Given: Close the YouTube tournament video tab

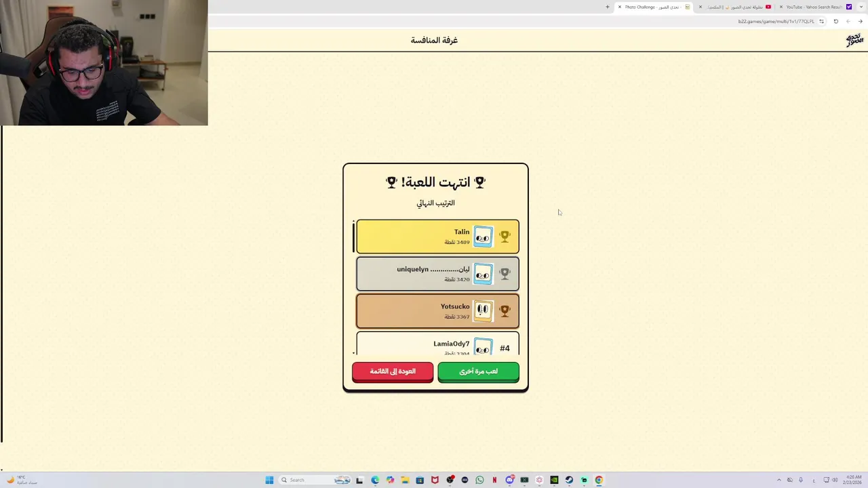Looking at the screenshot, I should pos(701,7).
